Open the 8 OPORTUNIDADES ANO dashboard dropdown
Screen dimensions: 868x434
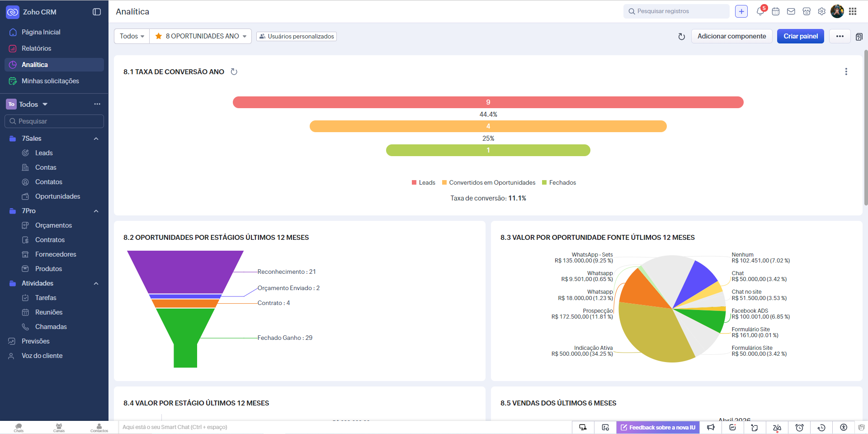(201, 36)
